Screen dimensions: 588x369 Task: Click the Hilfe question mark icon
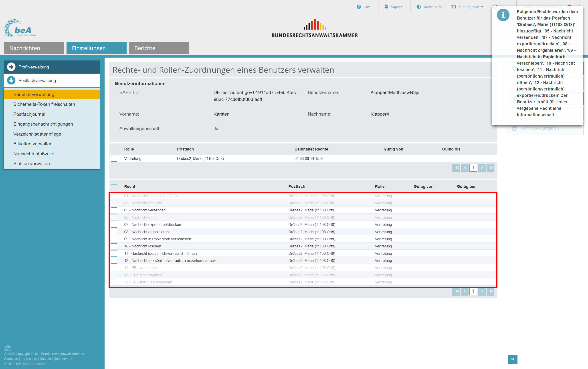tap(358, 7)
